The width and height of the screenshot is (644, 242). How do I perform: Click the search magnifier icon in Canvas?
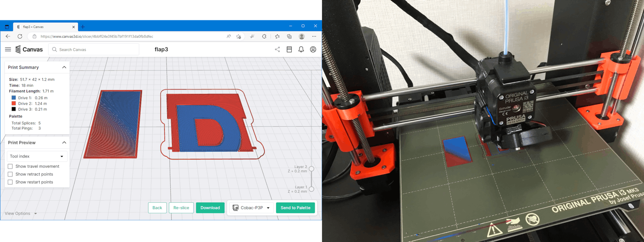click(55, 49)
